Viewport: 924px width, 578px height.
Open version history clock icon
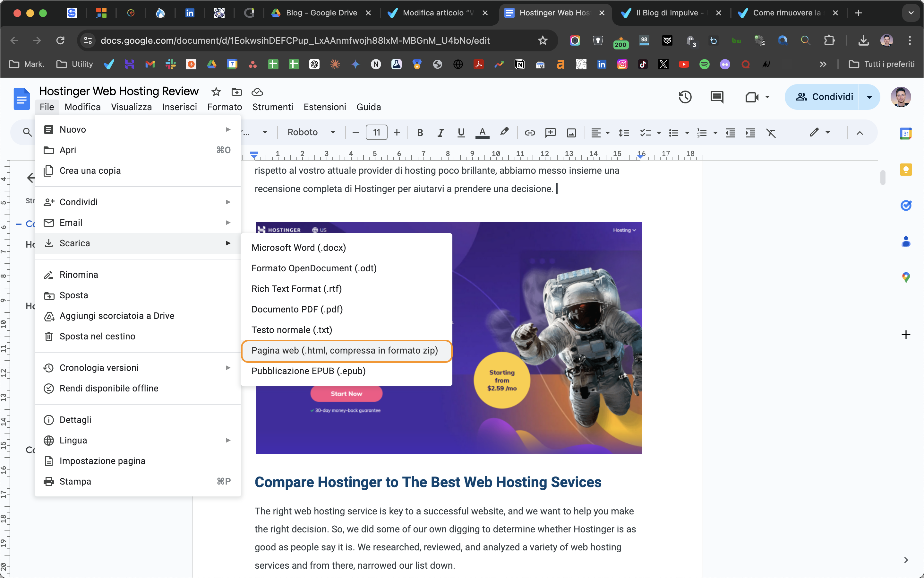pyautogui.click(x=685, y=97)
